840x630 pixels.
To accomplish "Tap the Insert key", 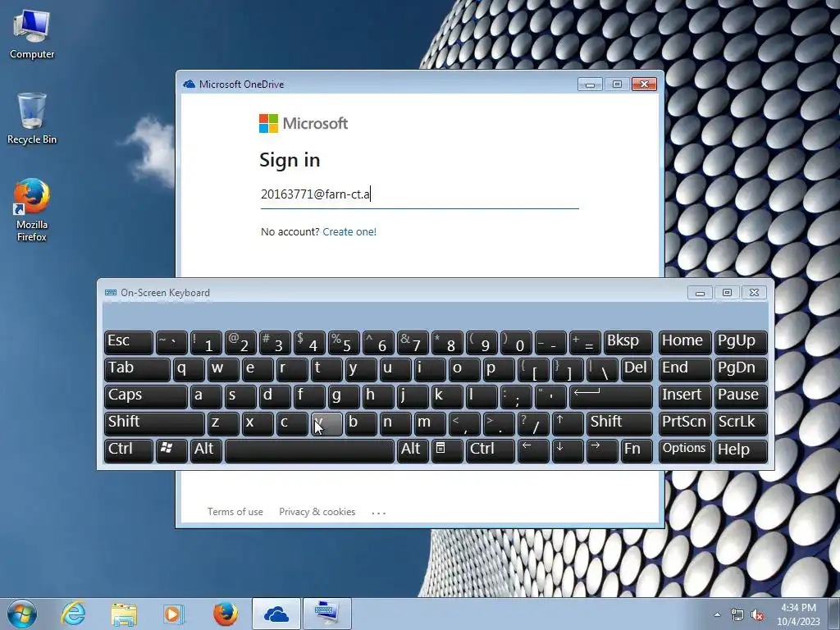I will click(685, 396).
